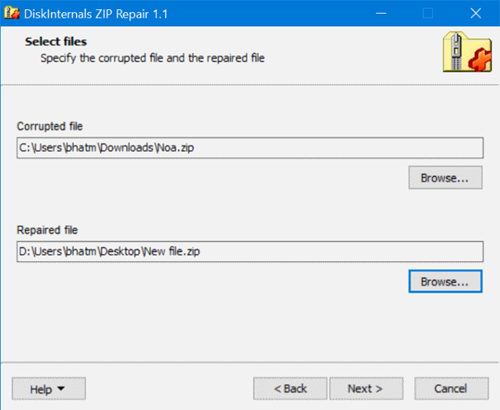Click the DiskInternals ZIP Repair 1.1 title text

tap(96, 14)
